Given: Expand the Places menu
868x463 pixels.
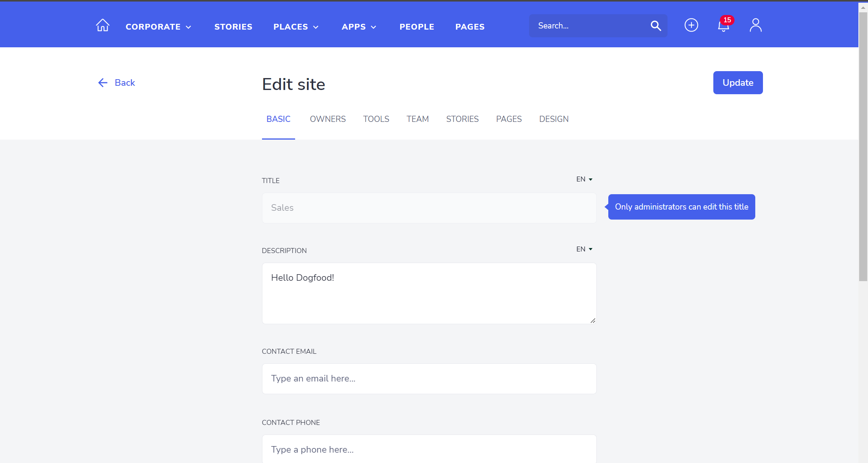Looking at the screenshot, I should 296,27.
